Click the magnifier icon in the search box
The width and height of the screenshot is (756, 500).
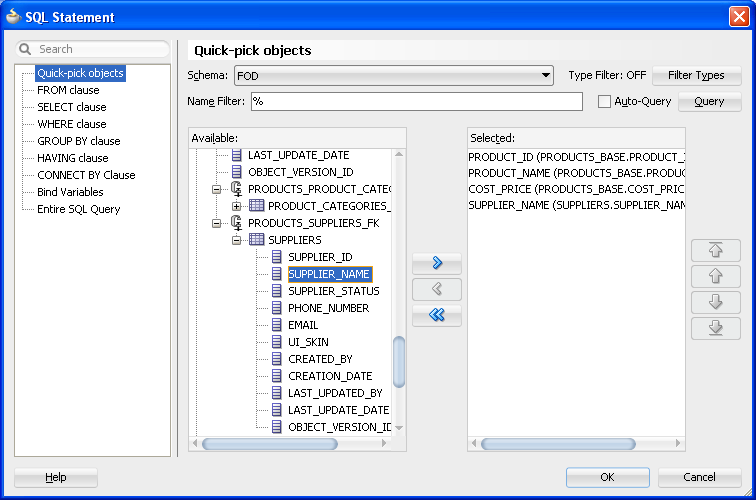click(x=25, y=49)
